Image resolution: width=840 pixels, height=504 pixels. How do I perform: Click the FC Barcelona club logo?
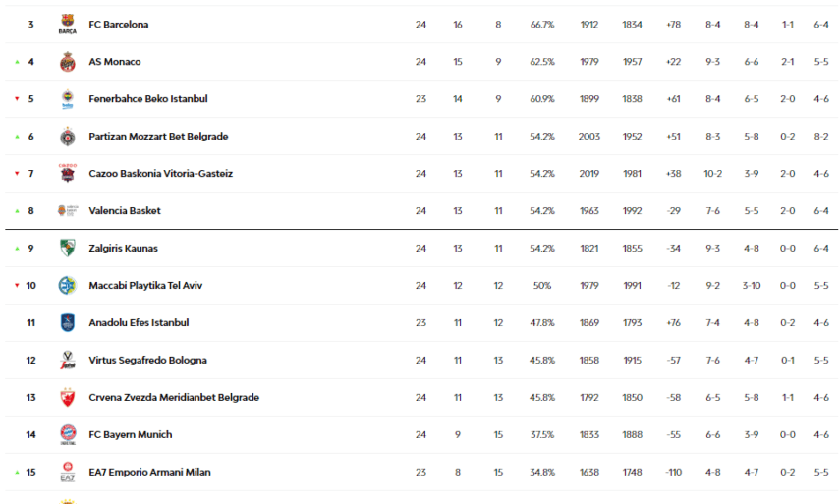click(67, 25)
